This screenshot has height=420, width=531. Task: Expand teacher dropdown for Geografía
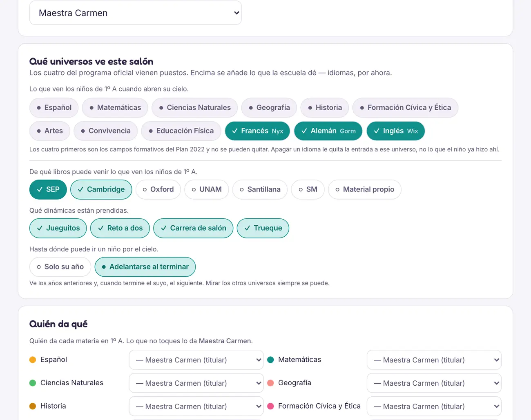(434, 383)
